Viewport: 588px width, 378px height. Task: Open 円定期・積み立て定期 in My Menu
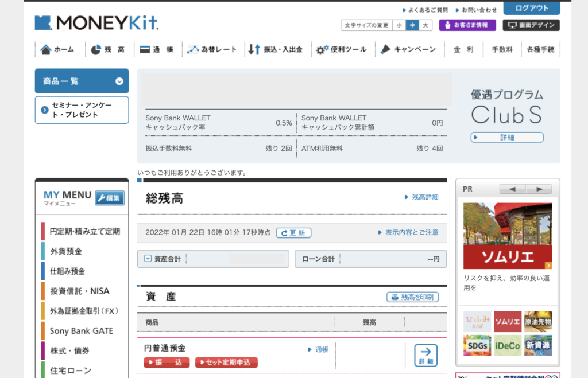[x=85, y=232]
